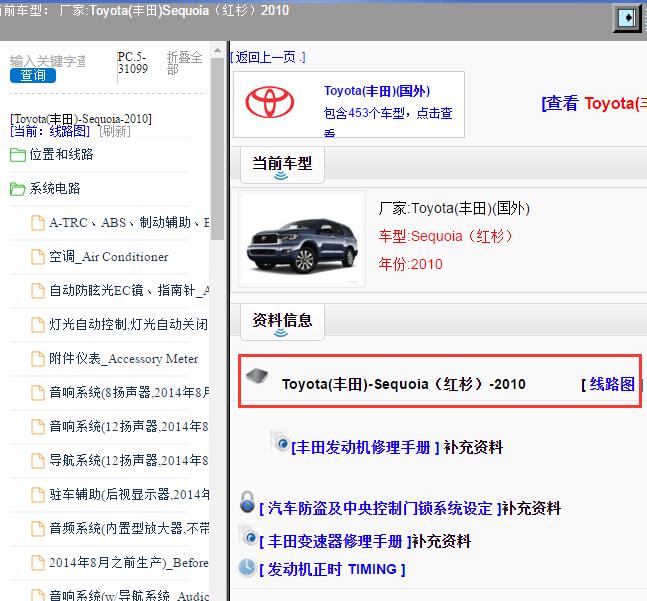
Task: Click the file icon beside 空调_Air Conditioner
Action: (38, 257)
